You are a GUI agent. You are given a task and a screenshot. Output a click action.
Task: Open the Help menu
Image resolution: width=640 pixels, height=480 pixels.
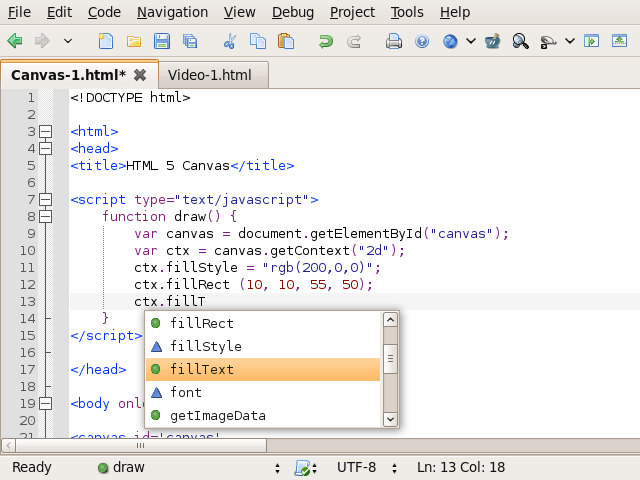point(455,12)
